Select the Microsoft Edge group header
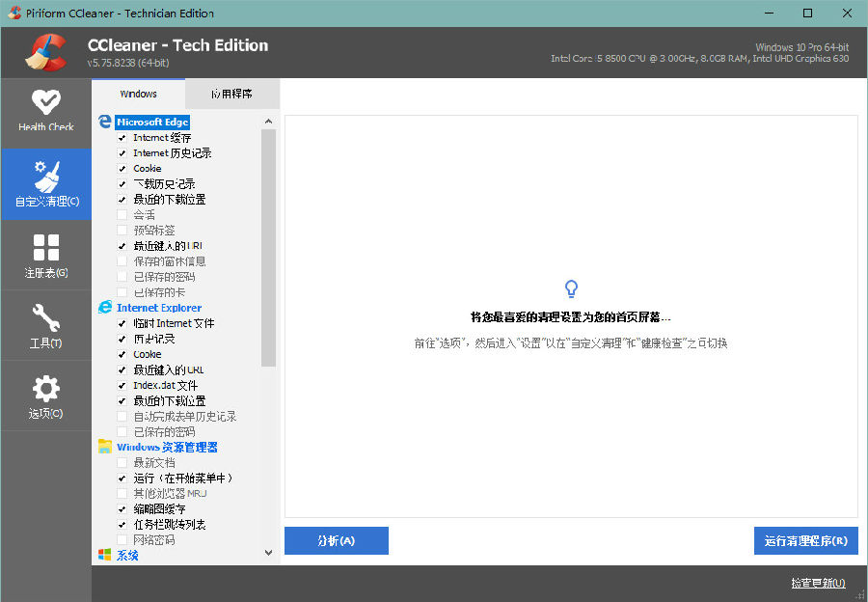Screen dimensions: 868x602 coord(152,122)
